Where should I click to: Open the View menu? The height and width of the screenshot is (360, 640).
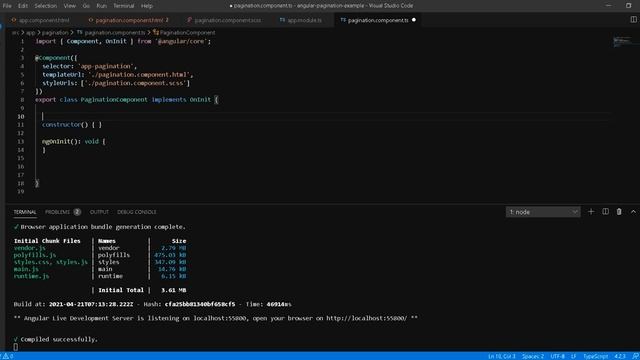tap(69, 6)
